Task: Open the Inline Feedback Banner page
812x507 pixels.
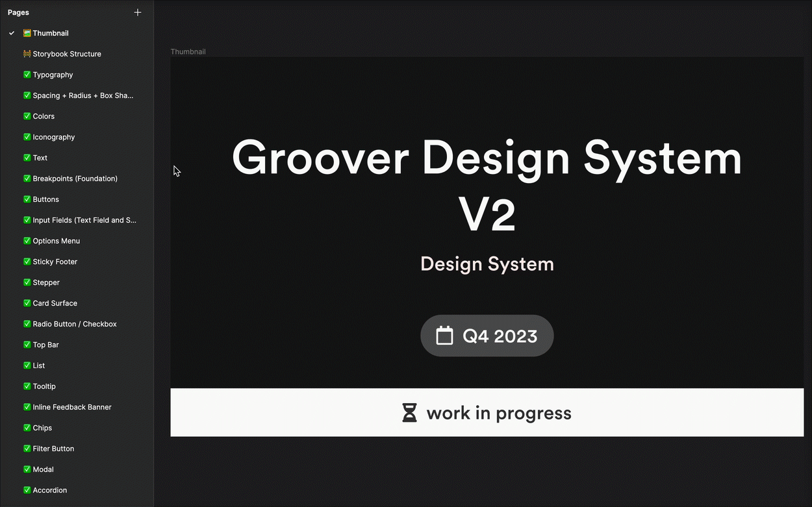Action: (73, 407)
